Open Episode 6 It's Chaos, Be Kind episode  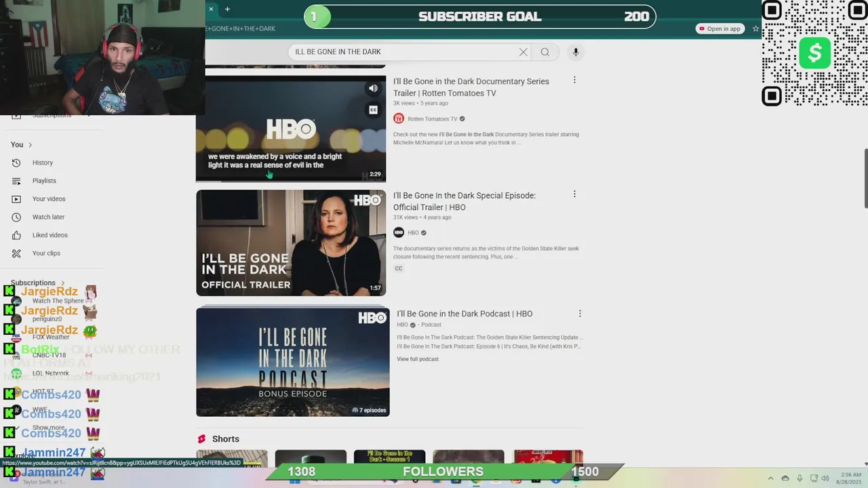pos(490,347)
